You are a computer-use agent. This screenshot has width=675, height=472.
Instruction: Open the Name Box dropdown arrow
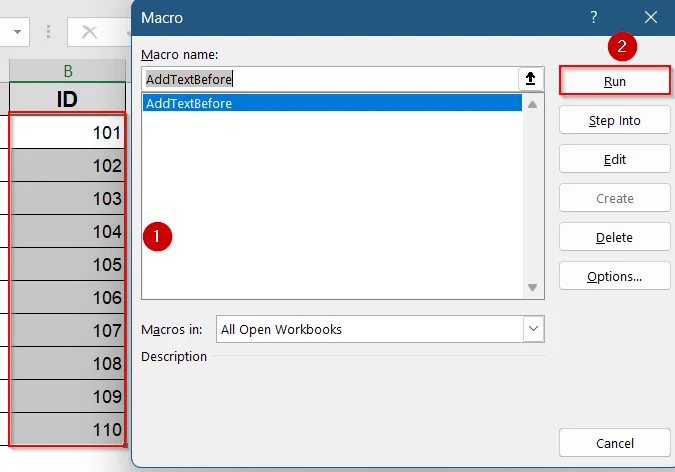point(17,32)
